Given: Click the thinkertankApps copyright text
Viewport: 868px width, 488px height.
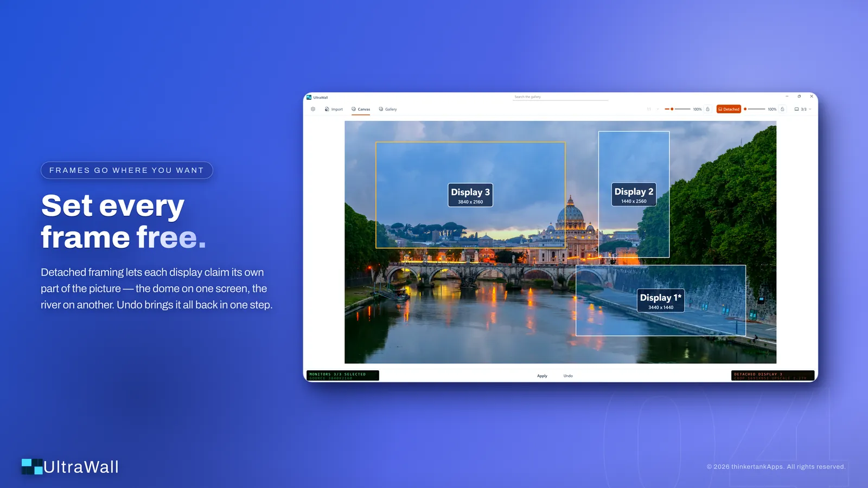Looking at the screenshot, I should coord(776,467).
